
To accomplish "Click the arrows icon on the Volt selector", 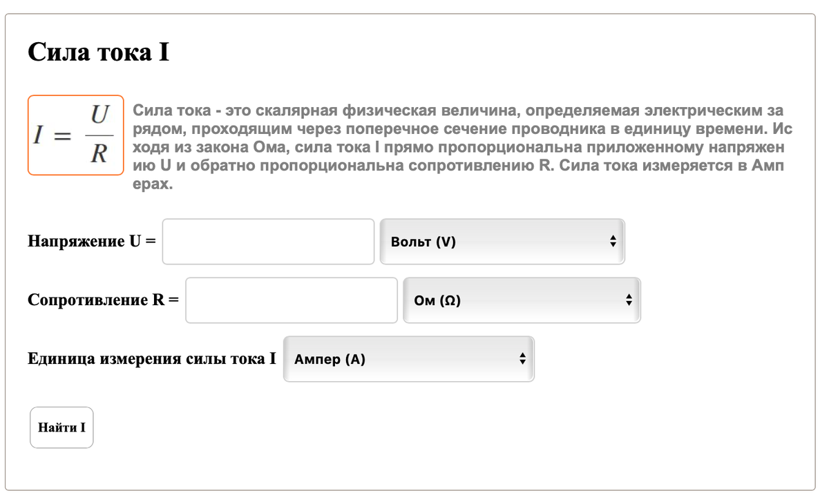I will (x=613, y=241).
